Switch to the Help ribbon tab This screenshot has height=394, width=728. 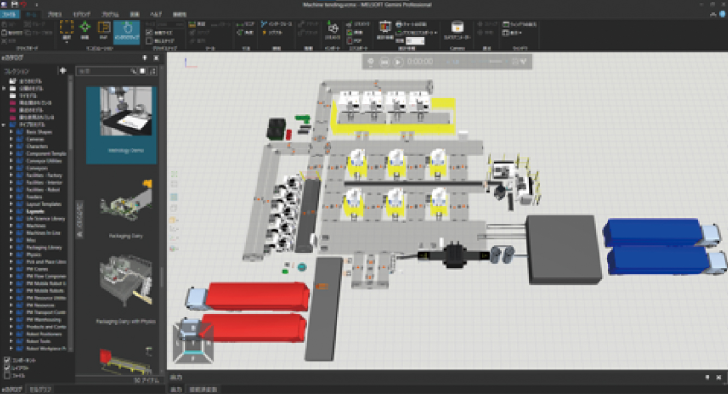tap(156, 14)
